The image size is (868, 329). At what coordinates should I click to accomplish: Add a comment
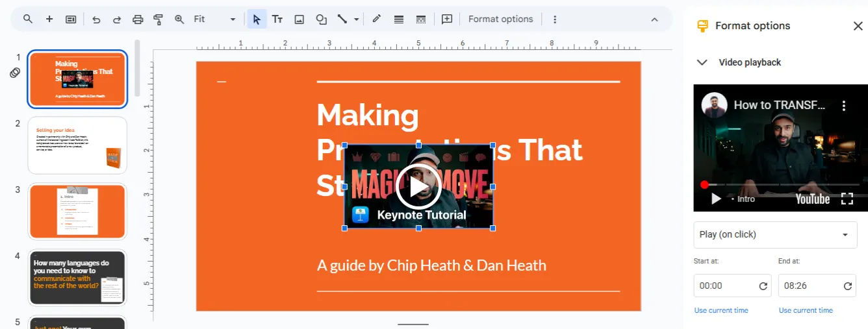[447, 19]
